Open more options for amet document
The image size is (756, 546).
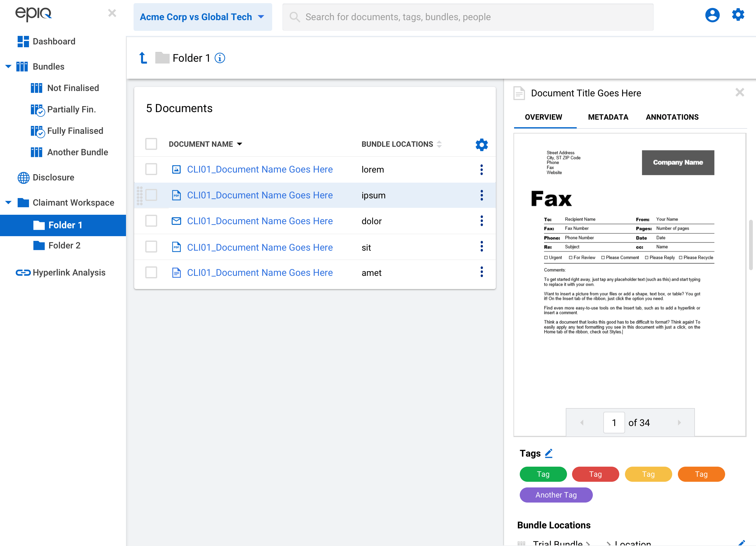(x=481, y=272)
